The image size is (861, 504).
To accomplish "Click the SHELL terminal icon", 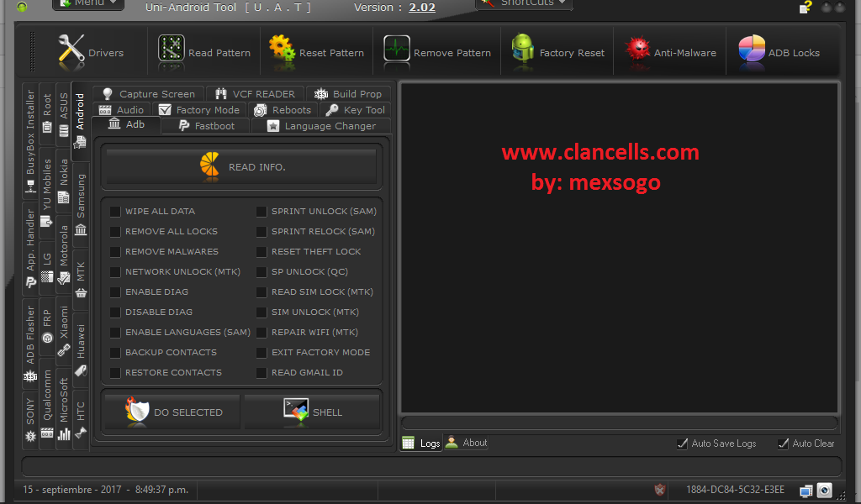I will point(296,409).
